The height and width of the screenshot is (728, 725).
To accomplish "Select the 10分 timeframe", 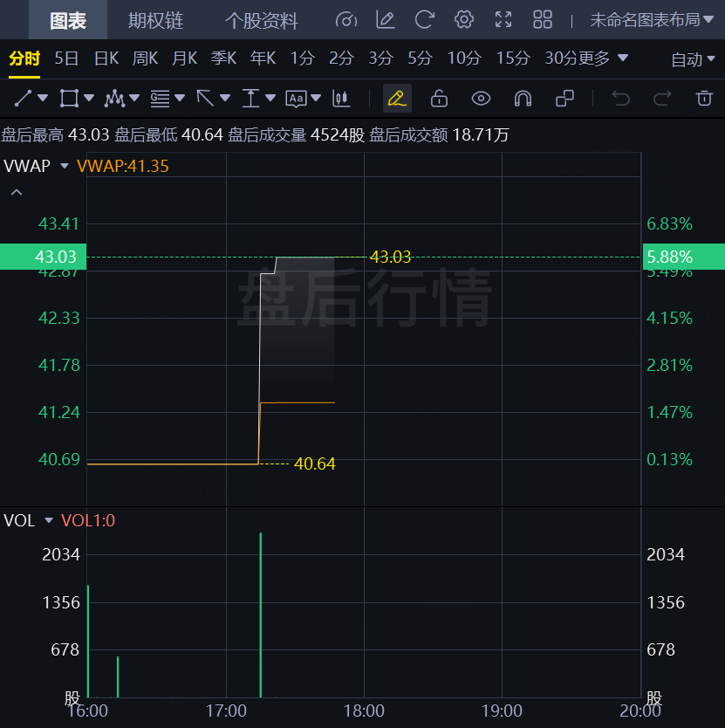I will tap(463, 58).
